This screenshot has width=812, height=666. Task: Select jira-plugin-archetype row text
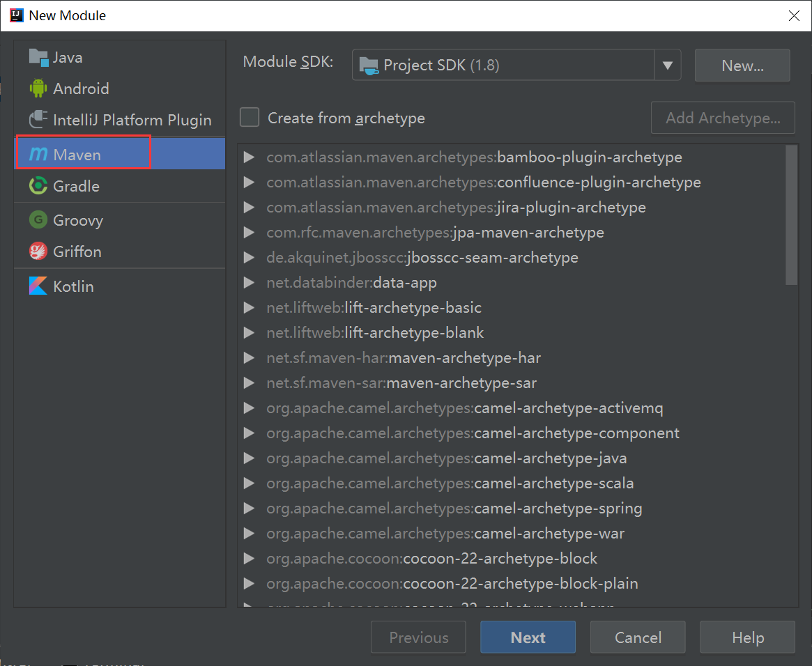(457, 207)
